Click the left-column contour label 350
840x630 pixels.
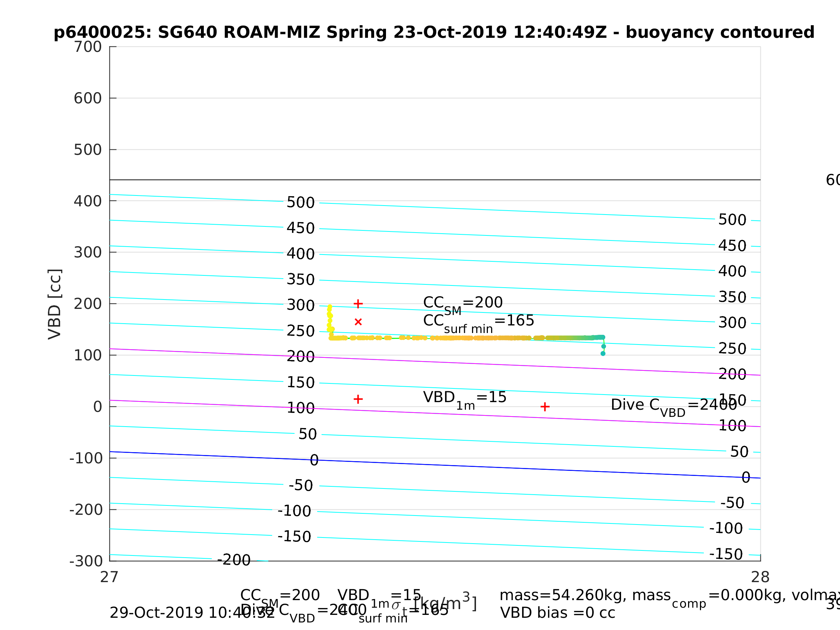coord(301,279)
